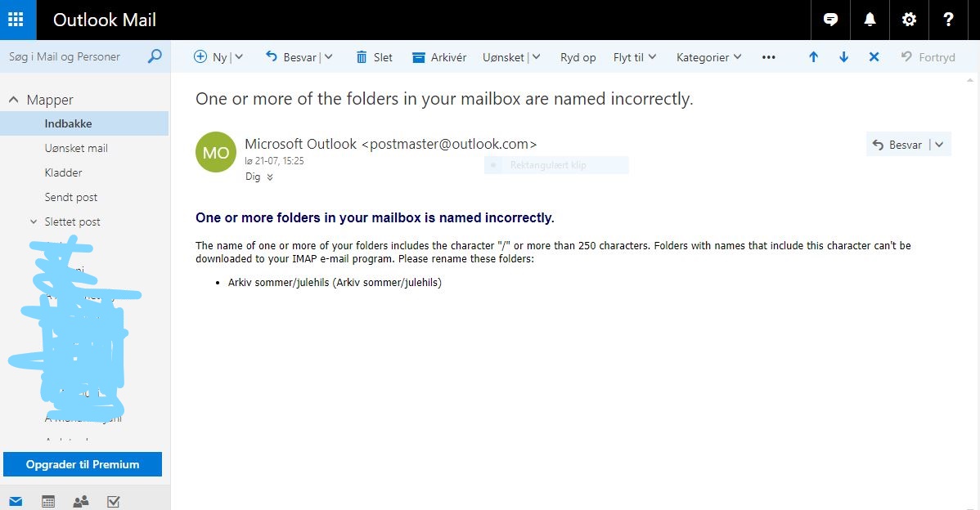Open the Flyt til dropdown
This screenshot has width=980, height=510.
pyautogui.click(x=634, y=57)
